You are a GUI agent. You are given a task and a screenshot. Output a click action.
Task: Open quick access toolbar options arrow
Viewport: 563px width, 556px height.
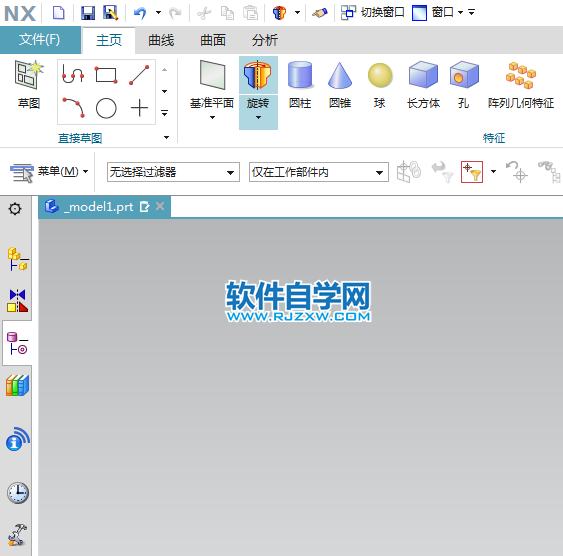[471, 13]
